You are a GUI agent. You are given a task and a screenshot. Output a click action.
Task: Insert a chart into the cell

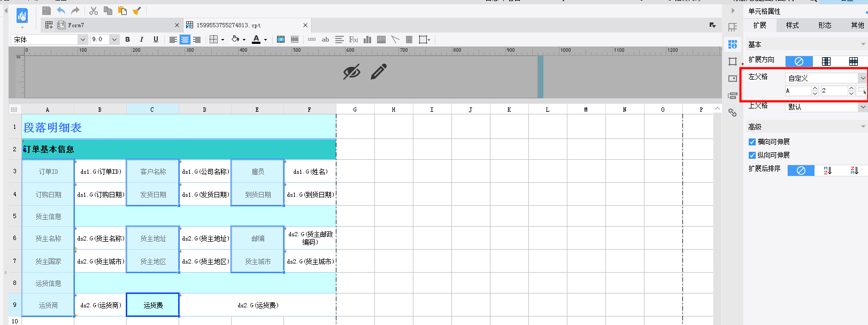[x=367, y=40]
